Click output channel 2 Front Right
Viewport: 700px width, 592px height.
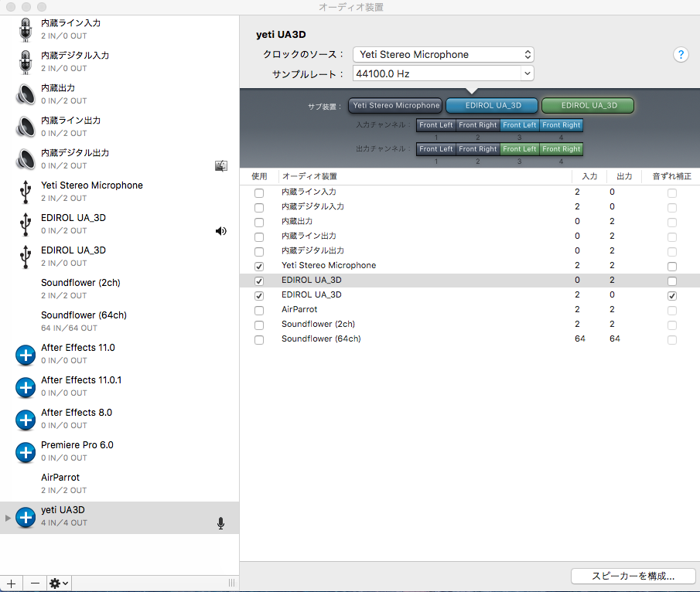click(x=478, y=149)
